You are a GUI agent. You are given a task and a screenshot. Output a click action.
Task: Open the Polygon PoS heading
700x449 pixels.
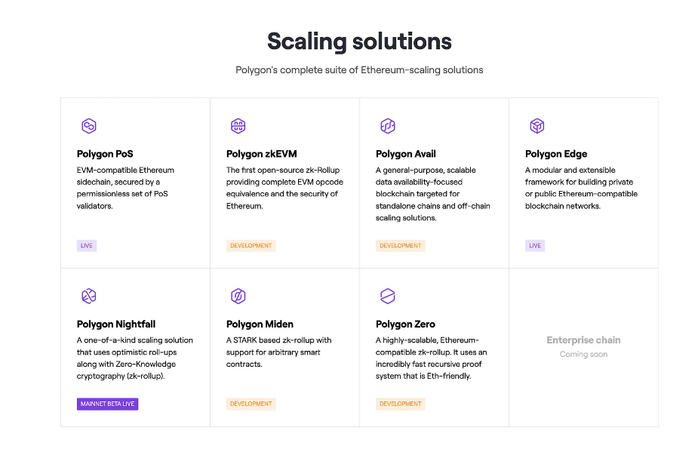[103, 154]
